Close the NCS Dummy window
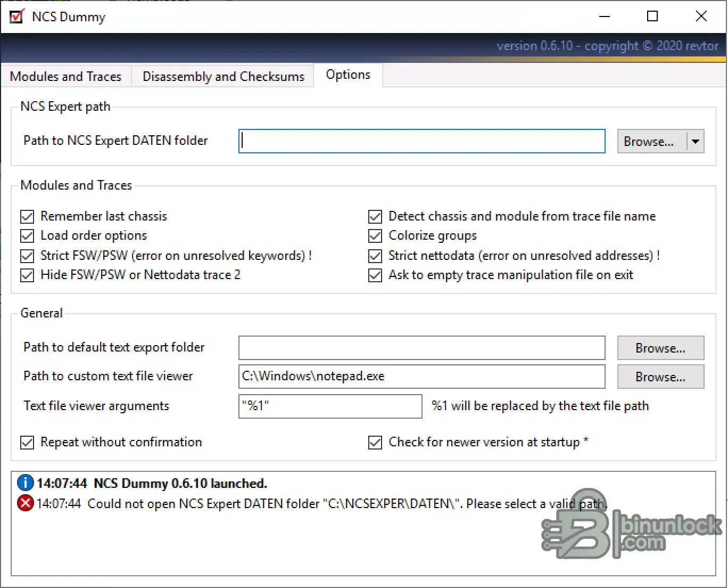The height and width of the screenshot is (588, 728). [701, 17]
